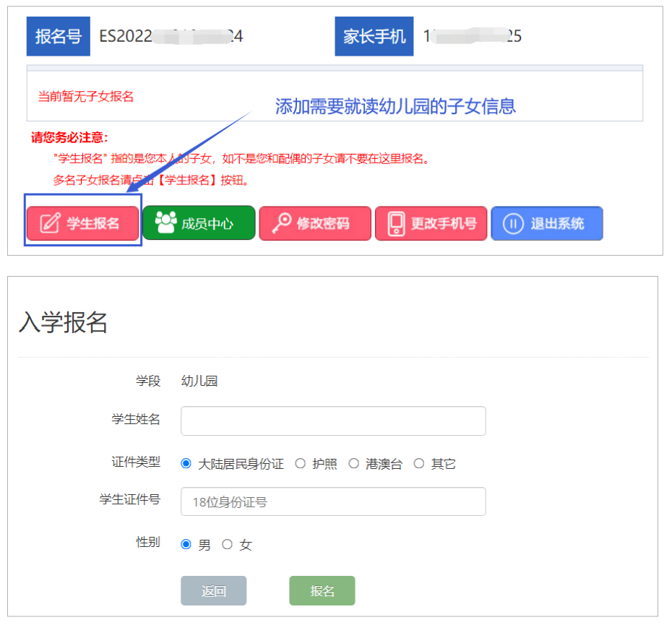The height and width of the screenshot is (625, 672).
Task: Click the 当前暂无子女报名 message
Action: click(x=86, y=96)
